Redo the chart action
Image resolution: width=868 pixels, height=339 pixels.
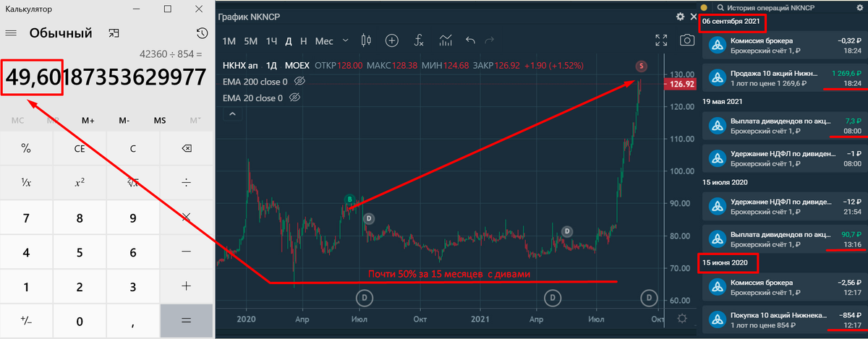[x=490, y=40]
